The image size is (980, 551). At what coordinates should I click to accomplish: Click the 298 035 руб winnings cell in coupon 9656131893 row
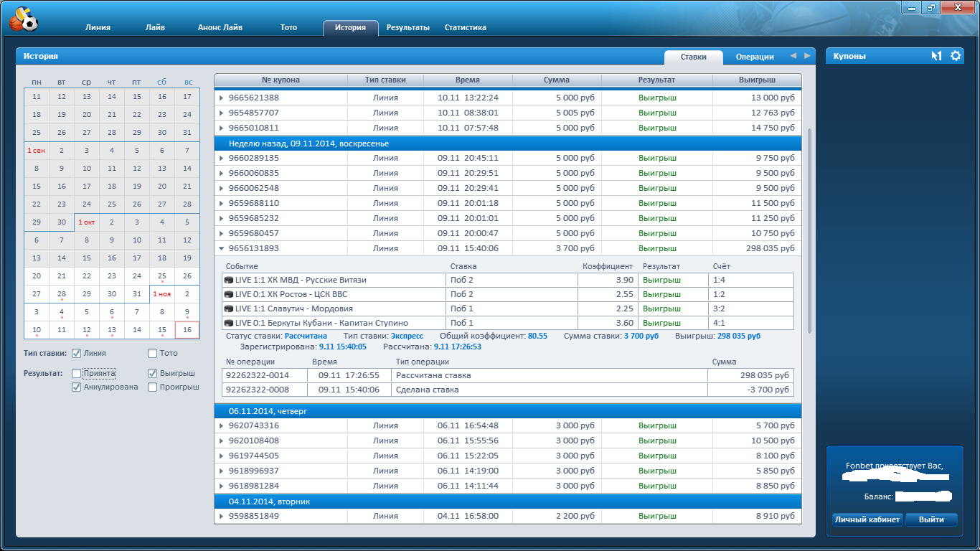[757, 248]
